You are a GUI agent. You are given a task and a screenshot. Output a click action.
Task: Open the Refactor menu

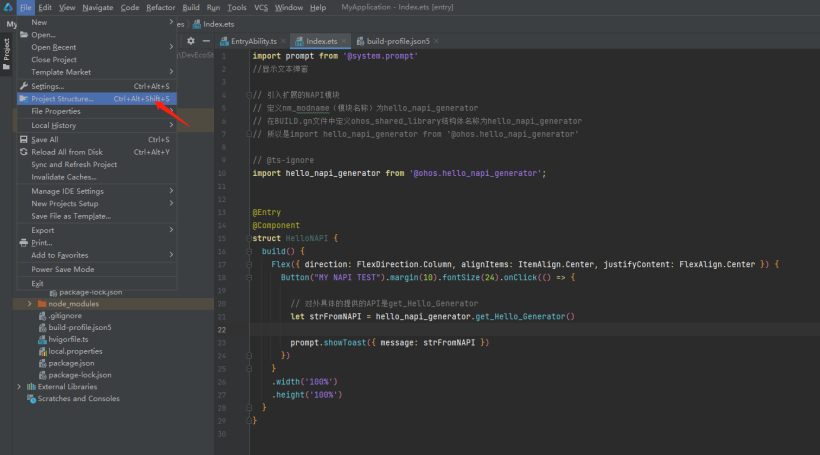click(160, 7)
